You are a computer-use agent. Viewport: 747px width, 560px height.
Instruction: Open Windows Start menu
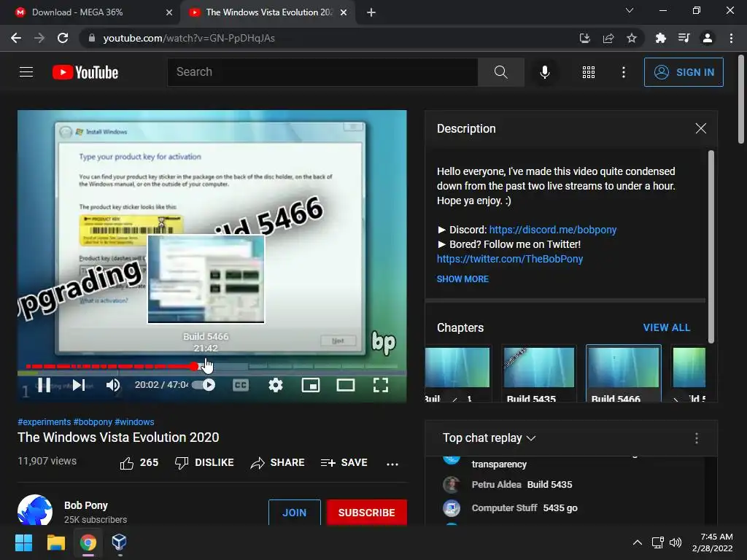[x=23, y=542]
